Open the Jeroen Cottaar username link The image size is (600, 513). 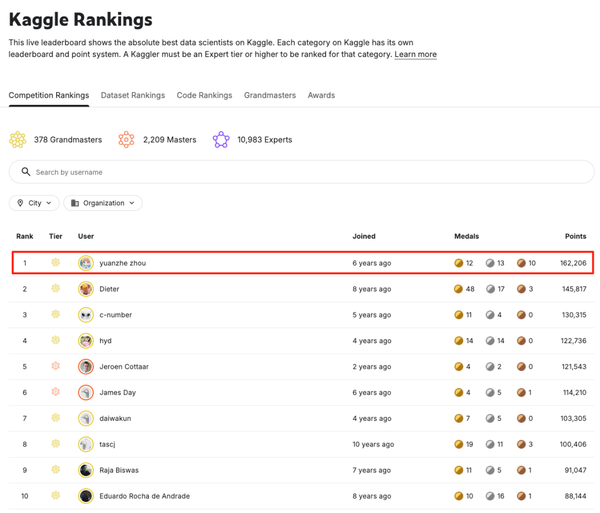[x=124, y=366]
